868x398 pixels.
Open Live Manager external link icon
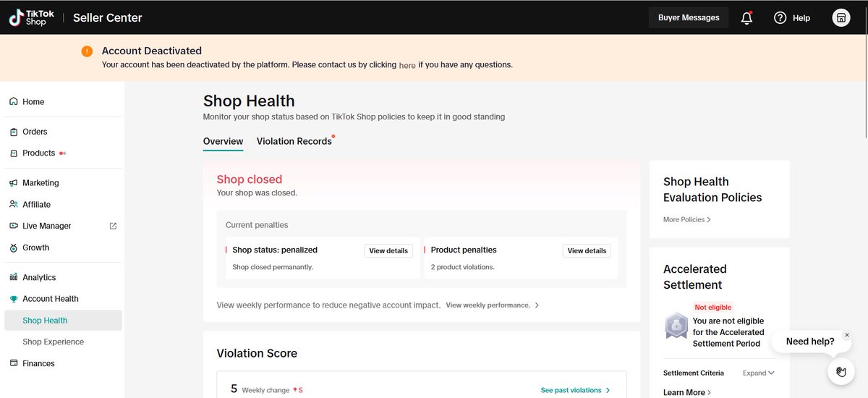click(x=113, y=226)
